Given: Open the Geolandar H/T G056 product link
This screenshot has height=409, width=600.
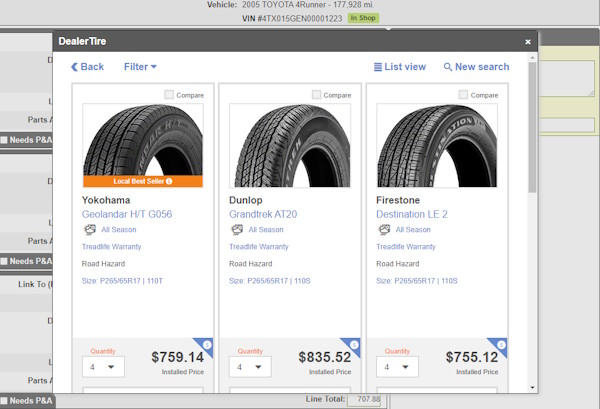Looking at the screenshot, I should pyautogui.click(x=127, y=214).
